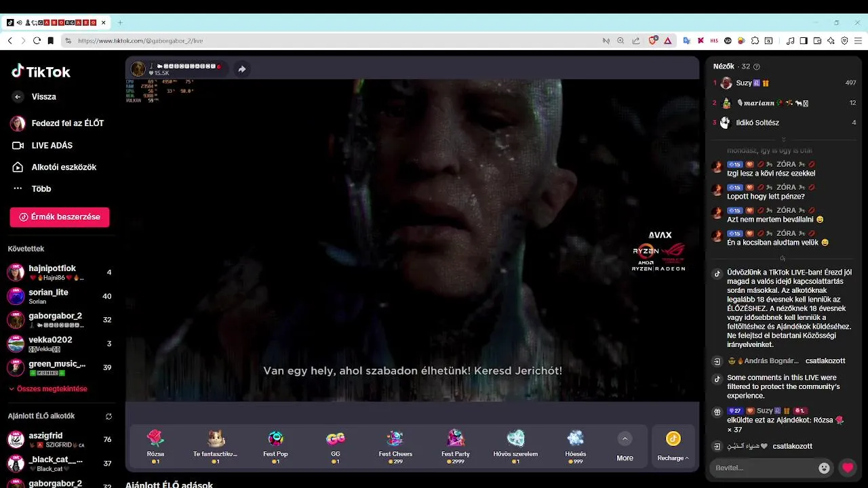The image size is (868, 488).
Task: Open Brave VPN shield icon
Action: (x=844, y=41)
